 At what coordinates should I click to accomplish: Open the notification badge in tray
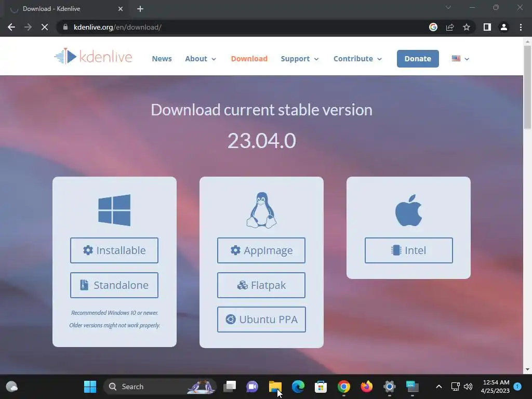click(x=518, y=387)
